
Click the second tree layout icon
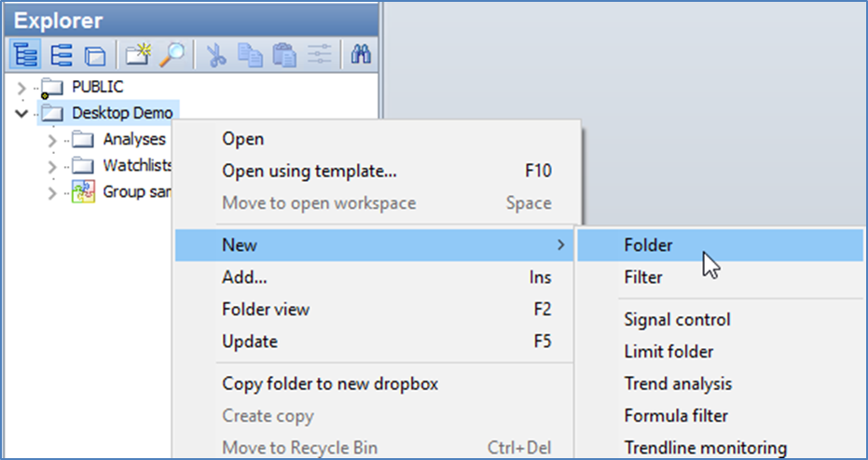pos(62,56)
